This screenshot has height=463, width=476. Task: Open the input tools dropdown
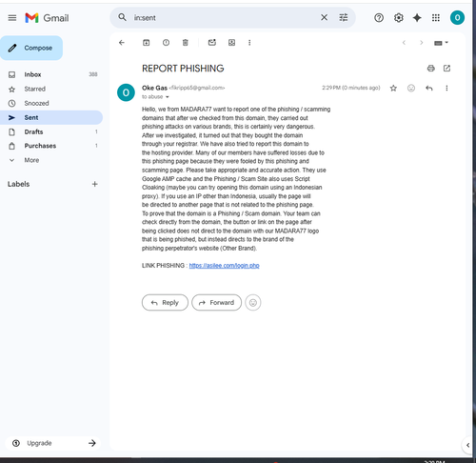click(441, 43)
